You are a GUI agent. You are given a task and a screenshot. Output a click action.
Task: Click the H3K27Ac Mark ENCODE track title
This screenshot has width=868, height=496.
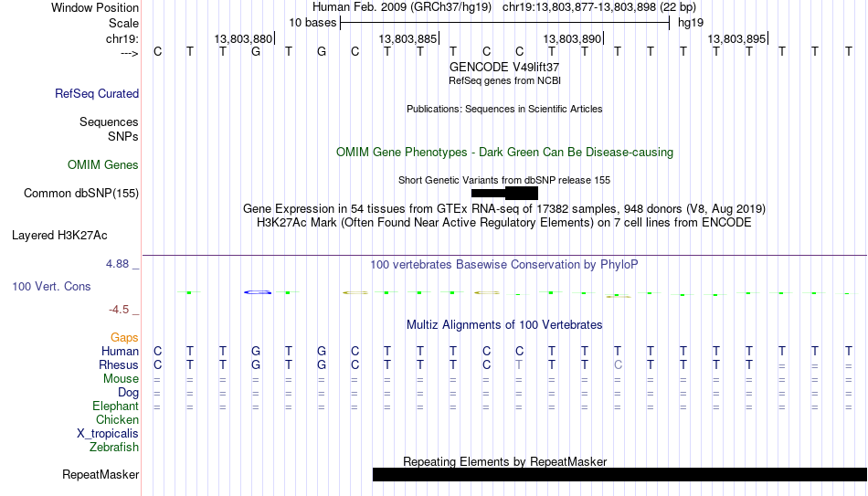[504, 223]
